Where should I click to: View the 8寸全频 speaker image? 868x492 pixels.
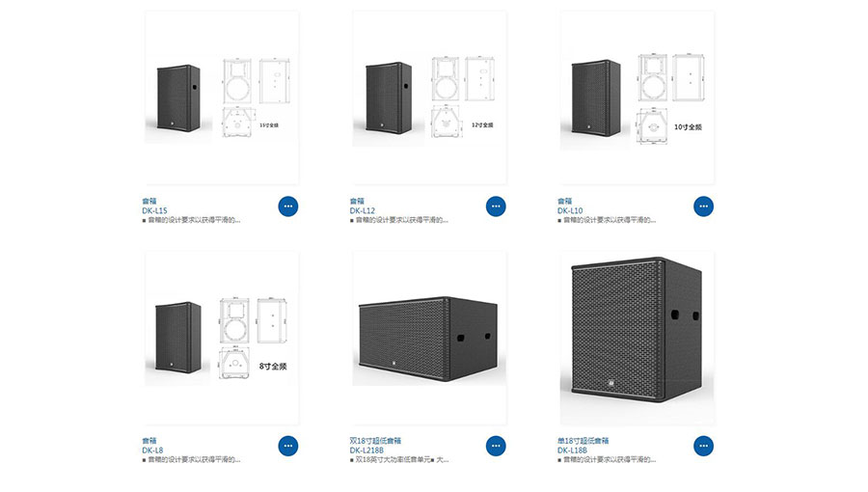[x=222, y=339]
